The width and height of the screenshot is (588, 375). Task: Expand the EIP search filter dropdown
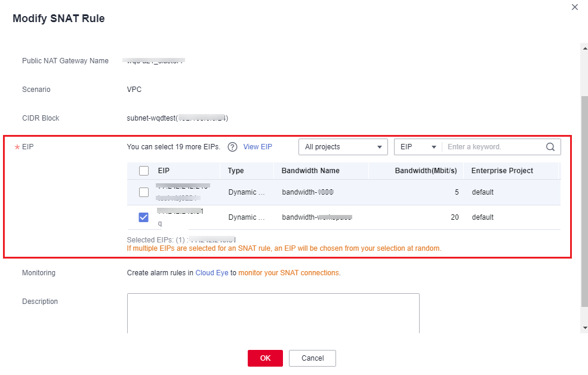click(418, 147)
